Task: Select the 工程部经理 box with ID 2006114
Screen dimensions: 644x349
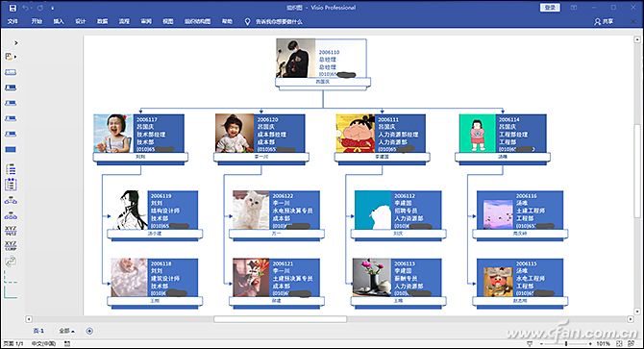Action: (503, 138)
